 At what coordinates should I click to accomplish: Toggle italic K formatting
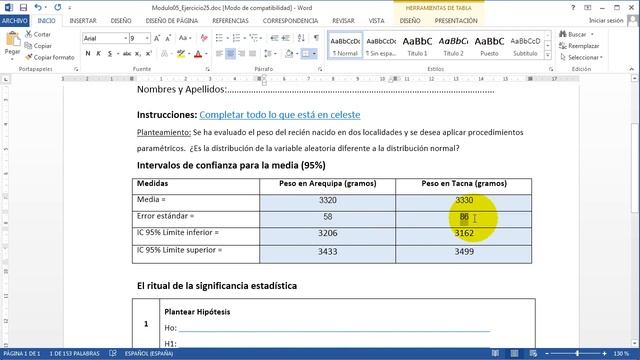click(x=98, y=53)
